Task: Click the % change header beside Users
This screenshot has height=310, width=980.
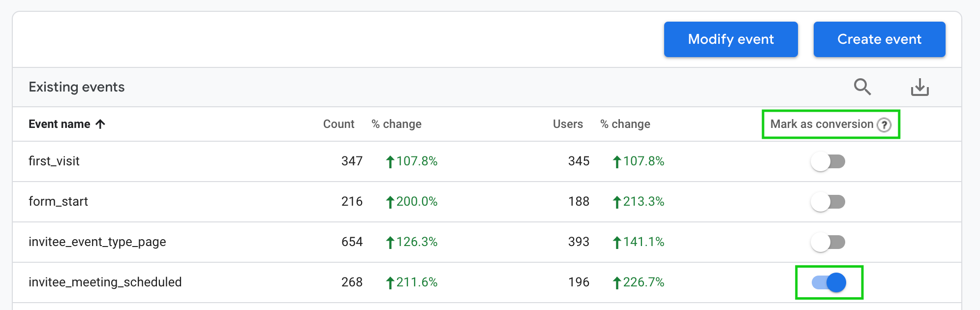Action: 625,124
